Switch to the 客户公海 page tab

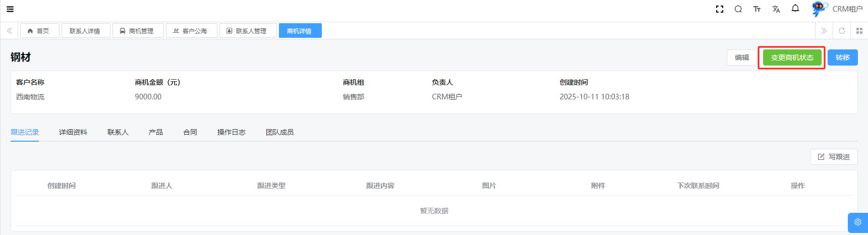pos(191,31)
